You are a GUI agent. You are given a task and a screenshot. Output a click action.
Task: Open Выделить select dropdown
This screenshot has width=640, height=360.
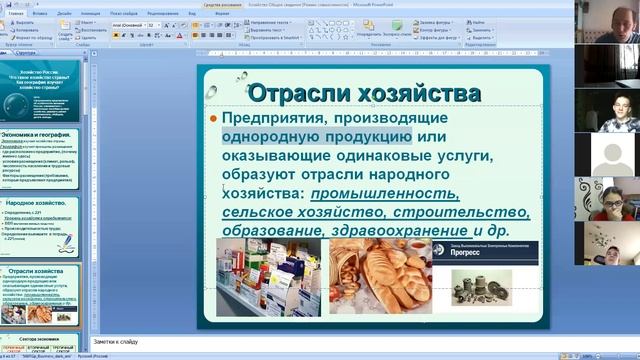point(480,38)
